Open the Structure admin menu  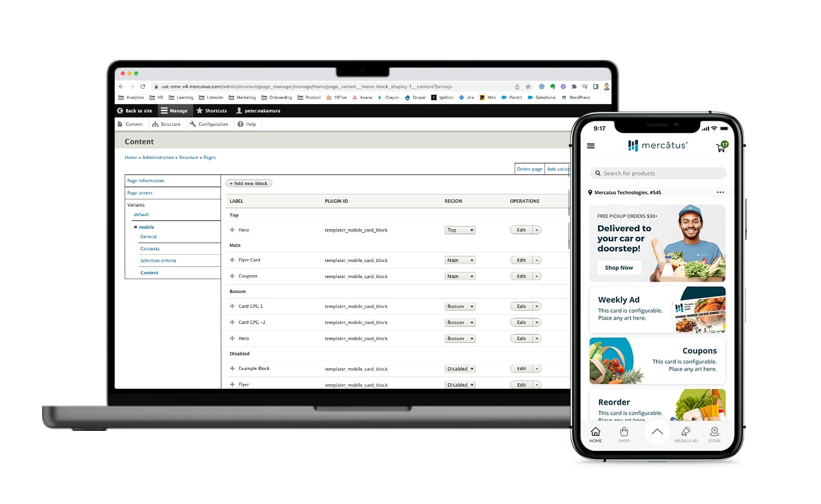[167, 124]
